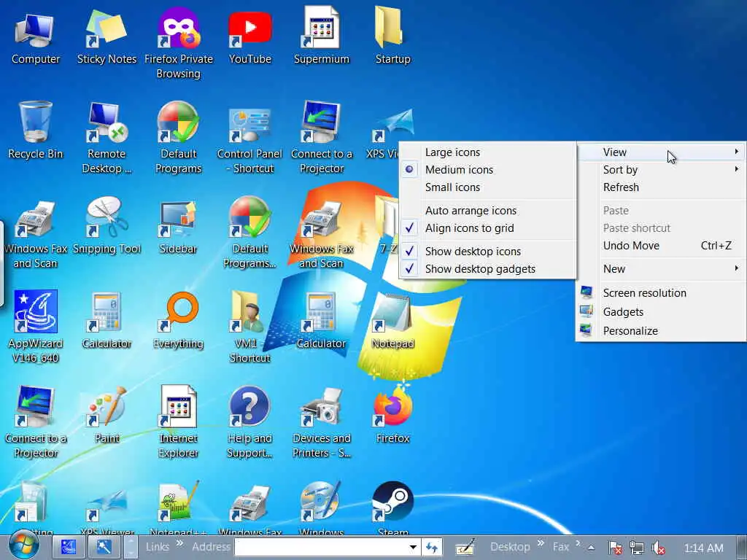Screen dimensions: 747x560
Task: Click the Fax toolbar label
Action: (561, 547)
